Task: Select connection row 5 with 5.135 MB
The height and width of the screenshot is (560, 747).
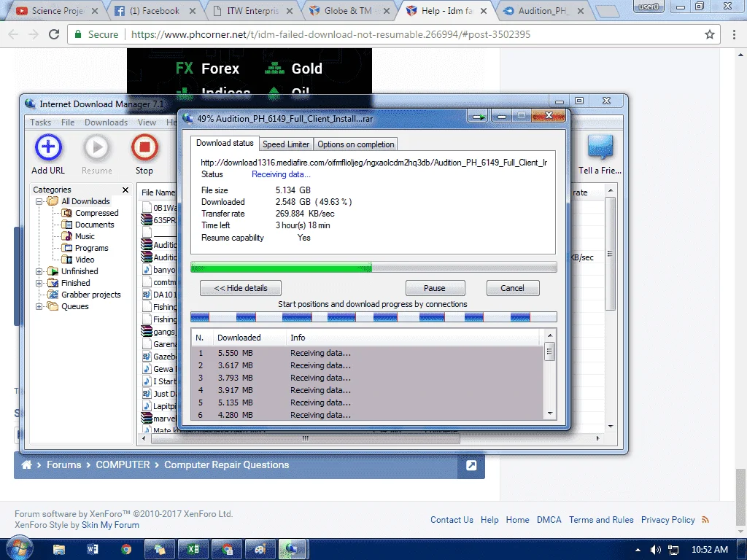Action: tap(368, 402)
